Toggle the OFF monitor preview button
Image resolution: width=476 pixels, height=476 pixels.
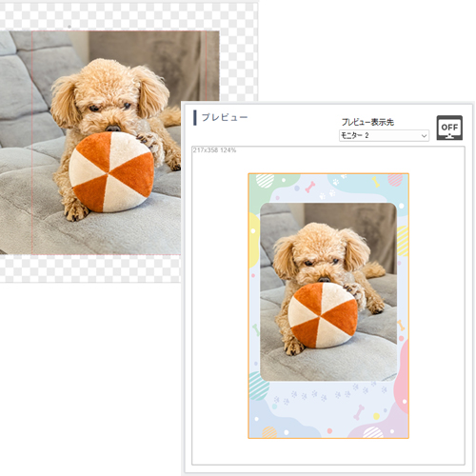449,128
